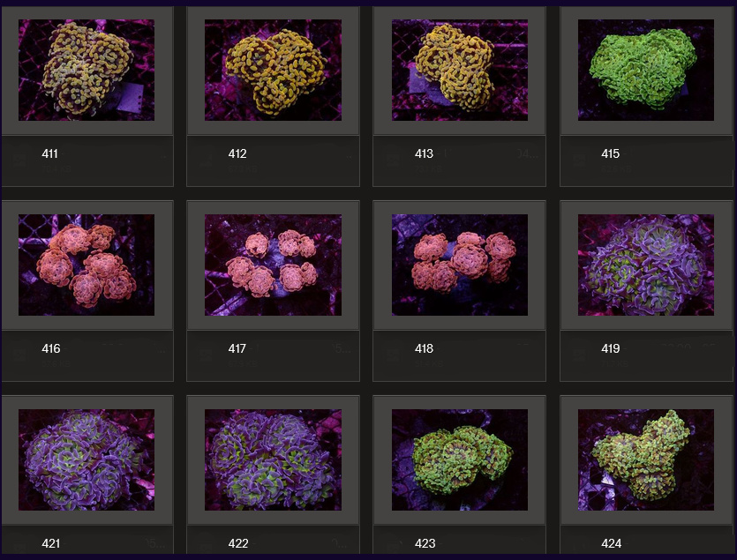
Task: Open the pink coral thumbnail for 416
Action: (86, 265)
